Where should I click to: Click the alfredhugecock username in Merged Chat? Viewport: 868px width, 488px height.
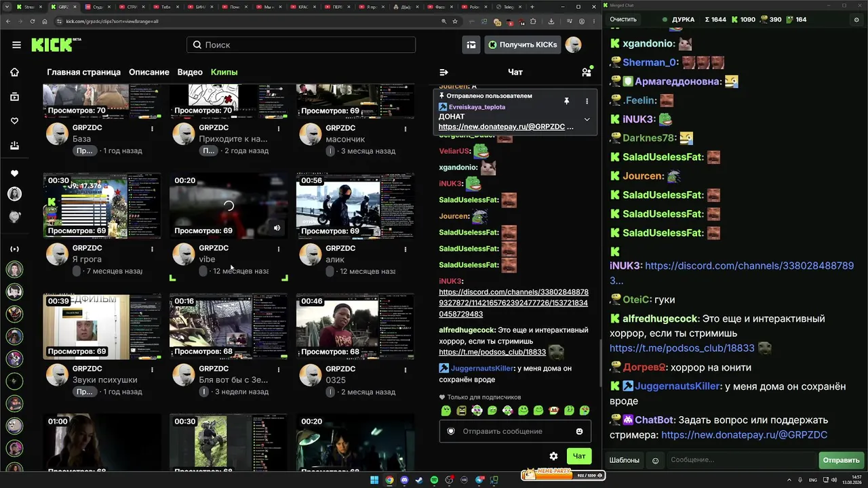[x=660, y=319]
